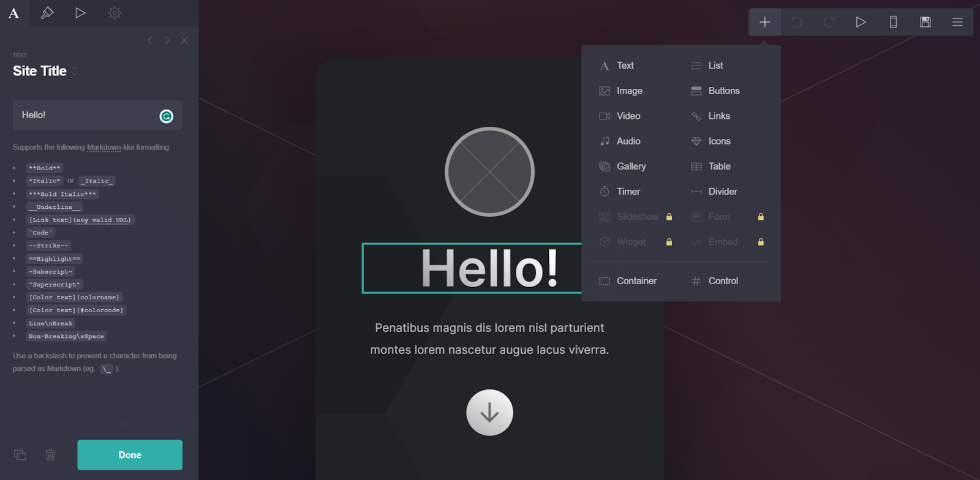Open the animation tab with the play icon

tap(80, 13)
